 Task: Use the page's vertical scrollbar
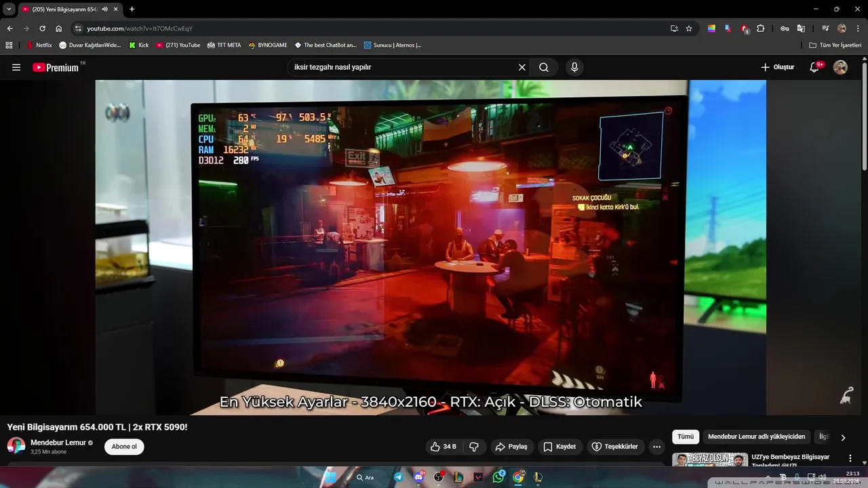point(864,115)
